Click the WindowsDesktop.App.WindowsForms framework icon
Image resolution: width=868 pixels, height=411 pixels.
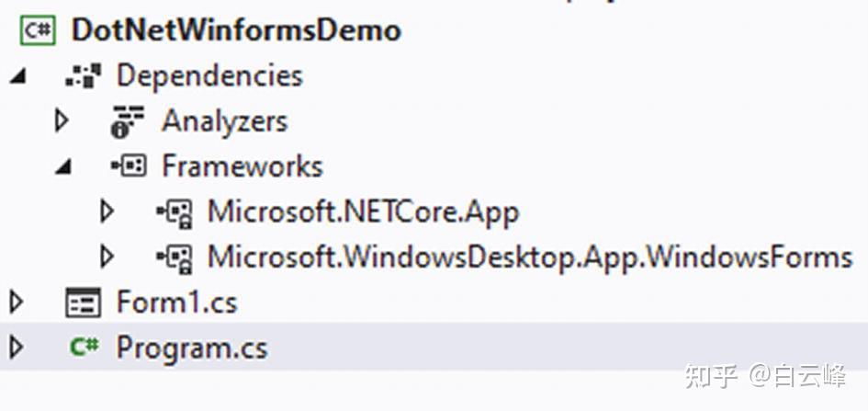[173, 257]
